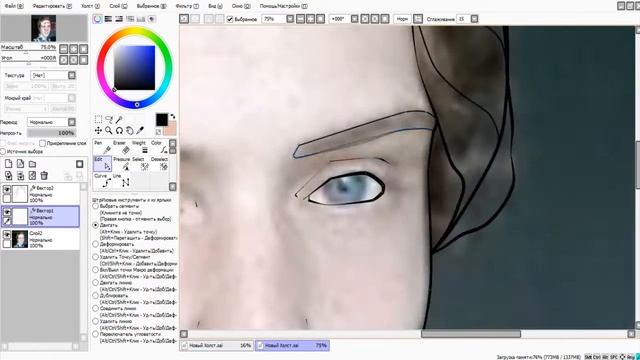The width and height of the screenshot is (640, 360).
Task: Open the Редактировать menu
Action: pyautogui.click(x=52, y=6)
